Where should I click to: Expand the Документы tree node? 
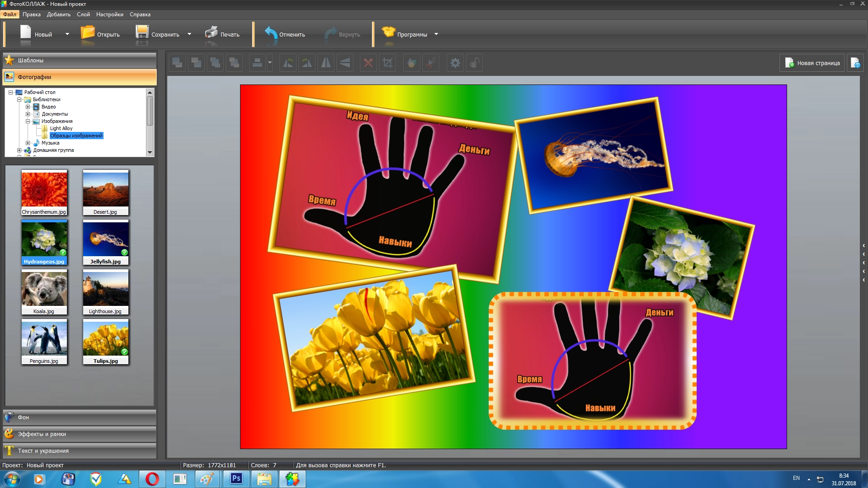28,114
